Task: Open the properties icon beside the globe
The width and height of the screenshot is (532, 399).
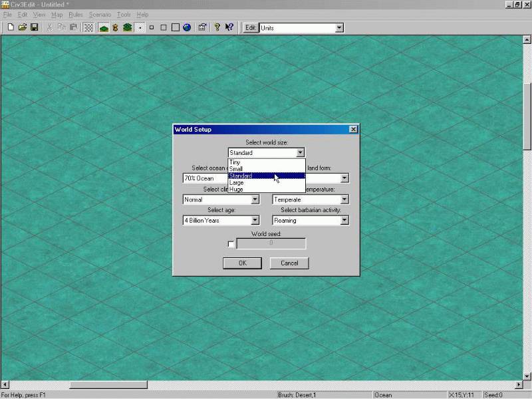Action: click(x=203, y=27)
